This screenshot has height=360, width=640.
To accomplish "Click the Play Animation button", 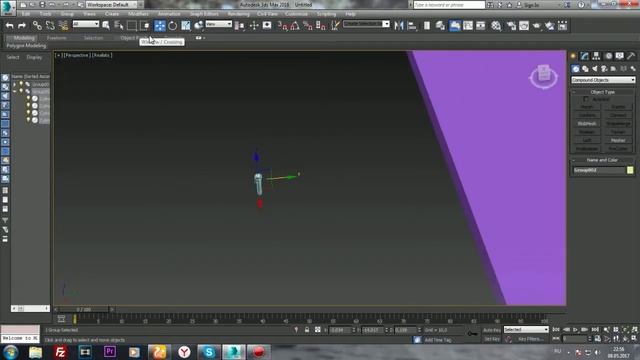I will 576,330.
